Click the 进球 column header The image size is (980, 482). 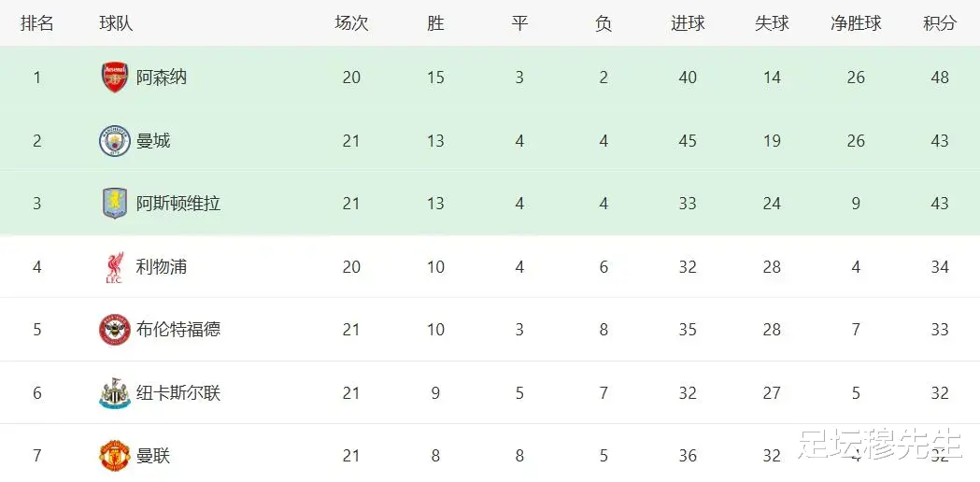coord(688,23)
